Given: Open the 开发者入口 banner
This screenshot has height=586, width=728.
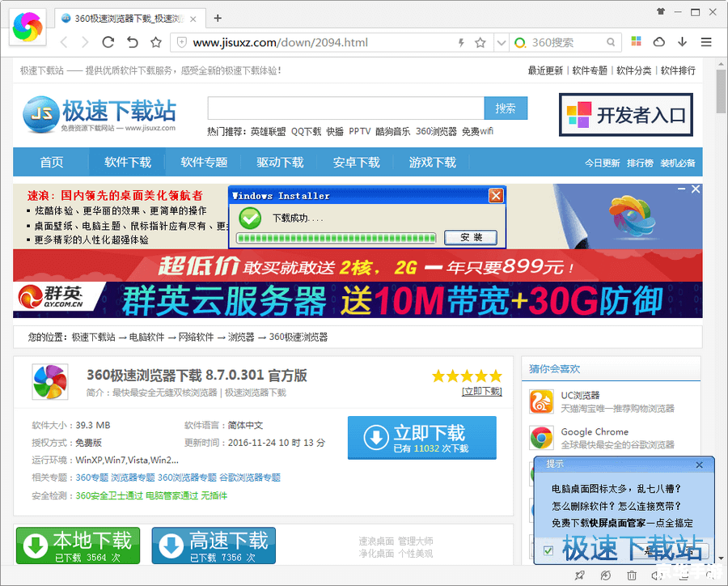Looking at the screenshot, I should coord(626,115).
